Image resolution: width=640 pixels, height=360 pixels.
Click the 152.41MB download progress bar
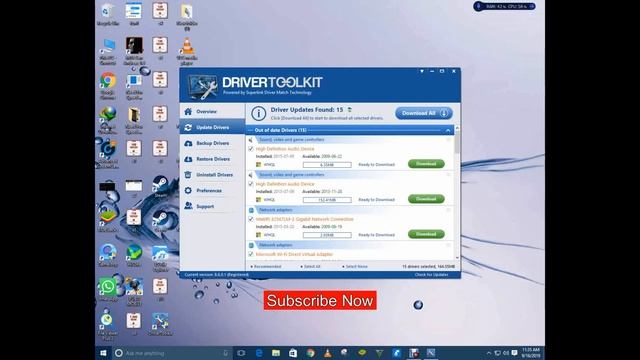point(327,200)
